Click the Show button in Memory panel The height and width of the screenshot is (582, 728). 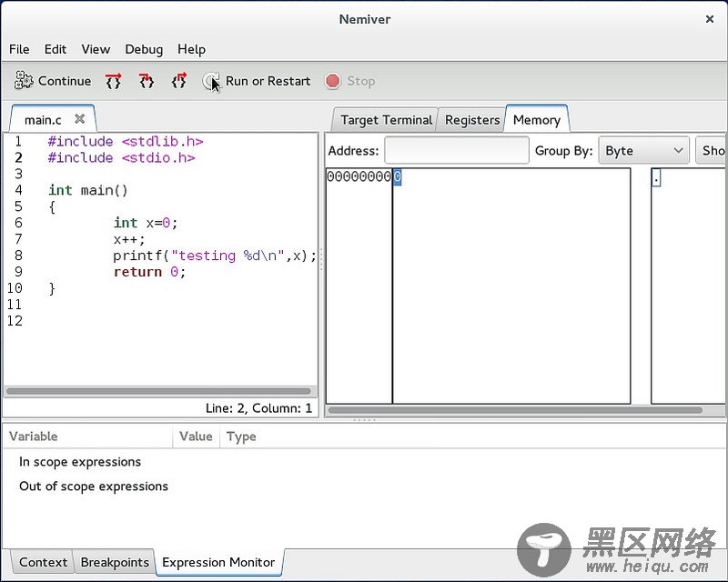712,150
